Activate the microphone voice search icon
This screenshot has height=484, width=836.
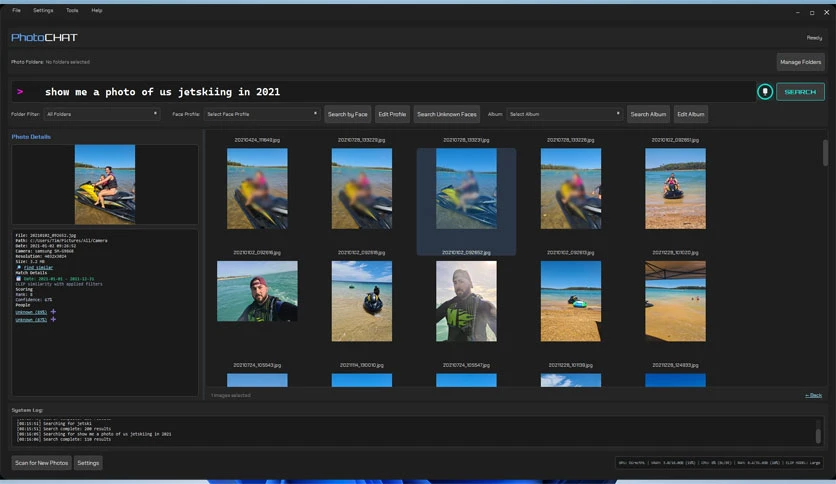pyautogui.click(x=765, y=92)
